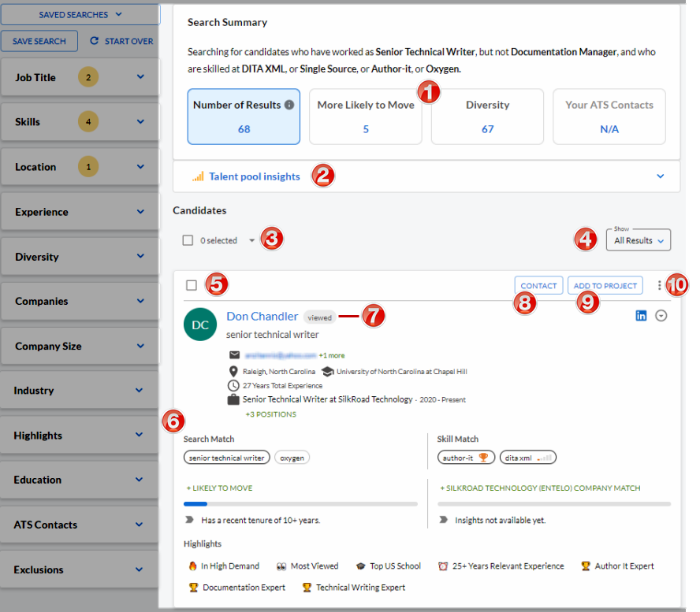This screenshot has height=612, width=700.
Task: Expand the Exclusions filter
Action: coord(80,569)
